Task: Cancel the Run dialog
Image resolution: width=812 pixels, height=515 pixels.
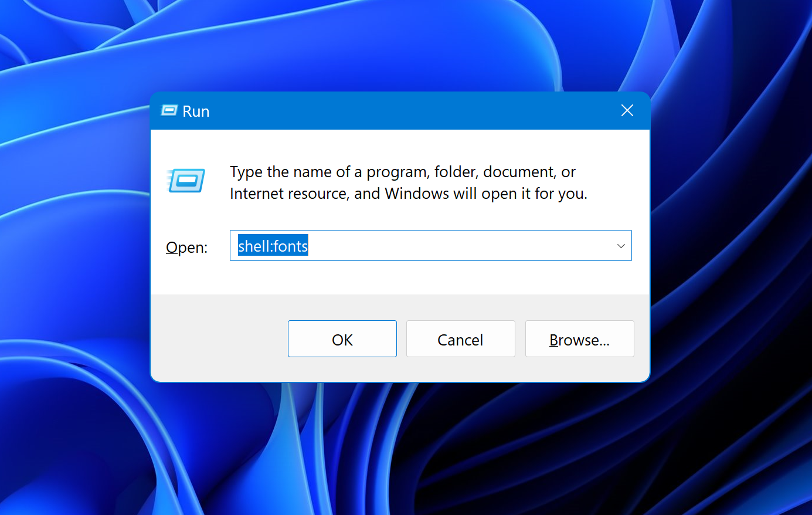Action: pos(460,338)
